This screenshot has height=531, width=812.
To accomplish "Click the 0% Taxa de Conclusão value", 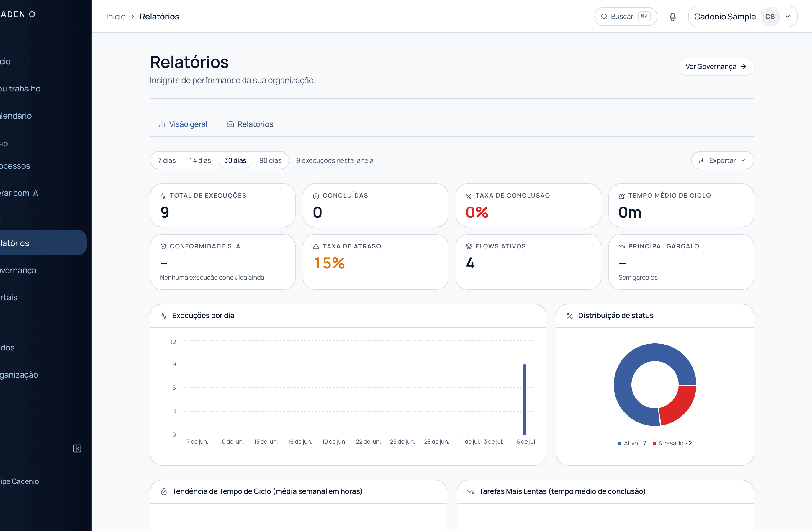I will (477, 212).
